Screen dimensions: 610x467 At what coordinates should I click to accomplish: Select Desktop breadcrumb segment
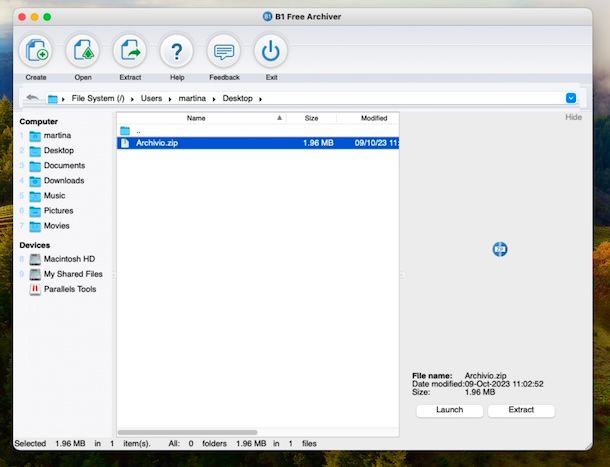coord(237,98)
